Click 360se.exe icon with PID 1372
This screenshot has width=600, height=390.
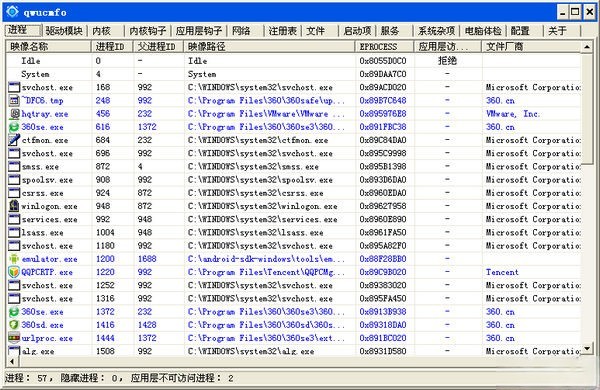(x=14, y=312)
